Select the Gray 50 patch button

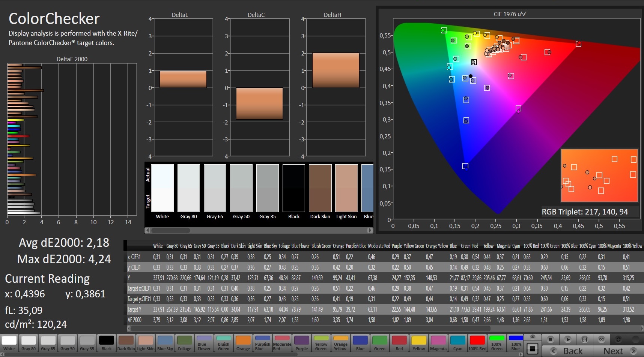tap(68, 343)
